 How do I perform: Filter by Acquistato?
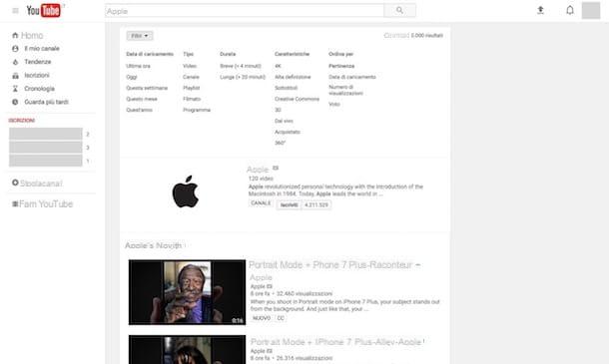287,132
